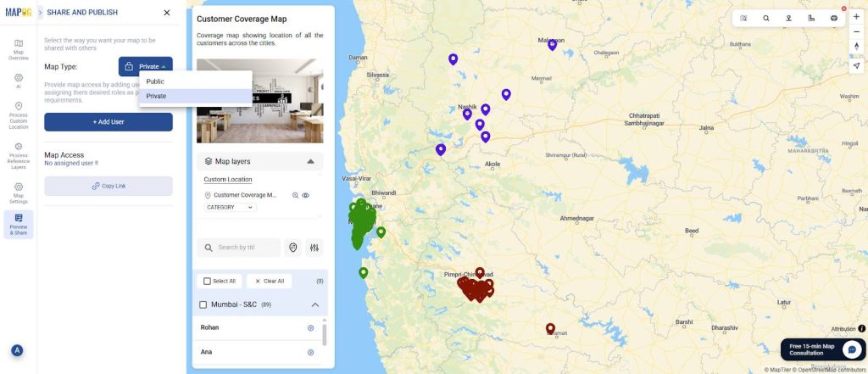Collapse the Mumbai - S&C group
868x374 pixels.
(x=315, y=304)
